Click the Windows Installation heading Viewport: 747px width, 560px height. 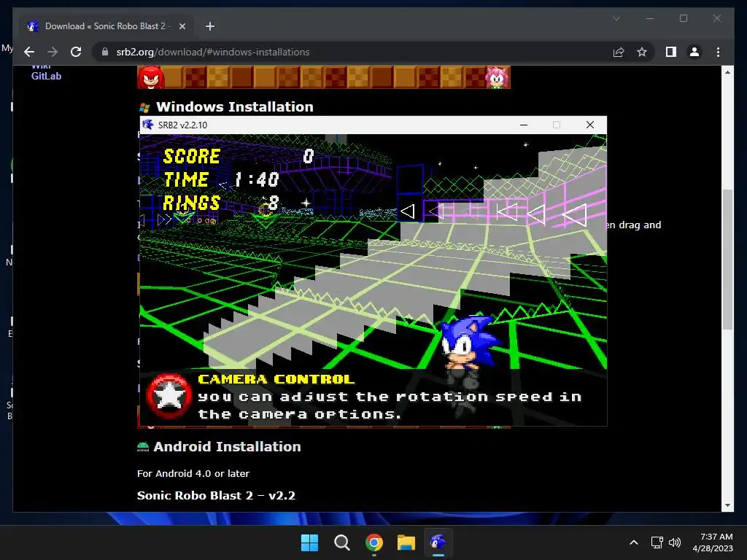pos(234,106)
